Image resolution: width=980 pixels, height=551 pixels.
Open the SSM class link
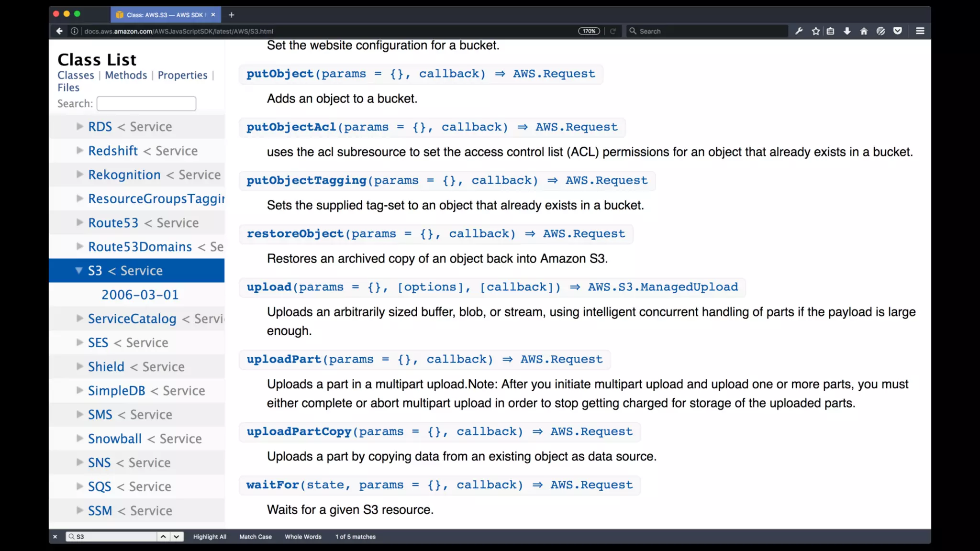100,510
